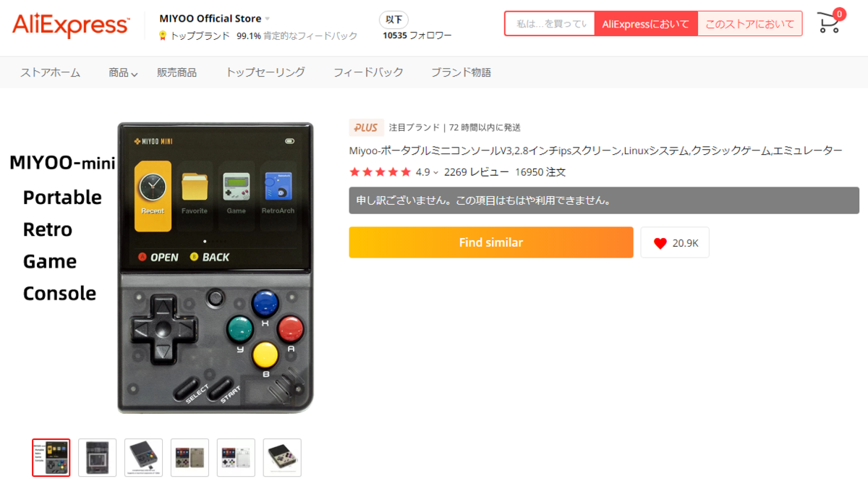Click the Find similar button
This screenshot has width=868, height=484.
pos(491,242)
